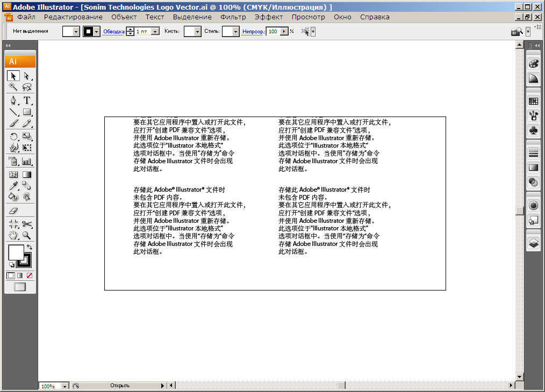Activate the Hand tool
The width and height of the screenshot is (545, 392).
coord(13,235)
